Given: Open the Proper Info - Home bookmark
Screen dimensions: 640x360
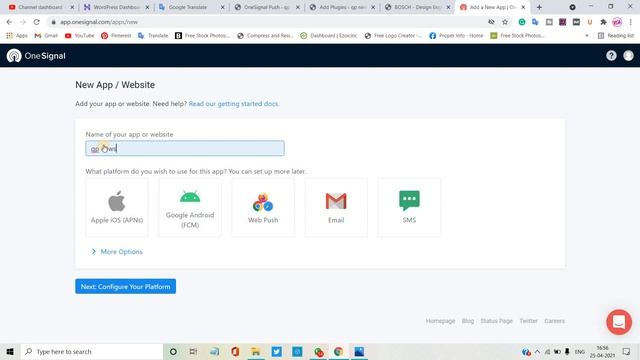Looking at the screenshot, I should tap(456, 36).
